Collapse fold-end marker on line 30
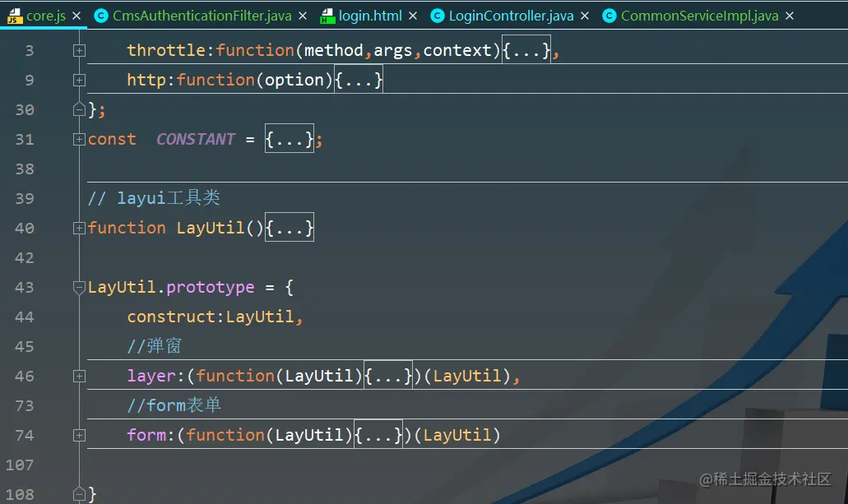The height and width of the screenshot is (504, 848). tap(79, 109)
